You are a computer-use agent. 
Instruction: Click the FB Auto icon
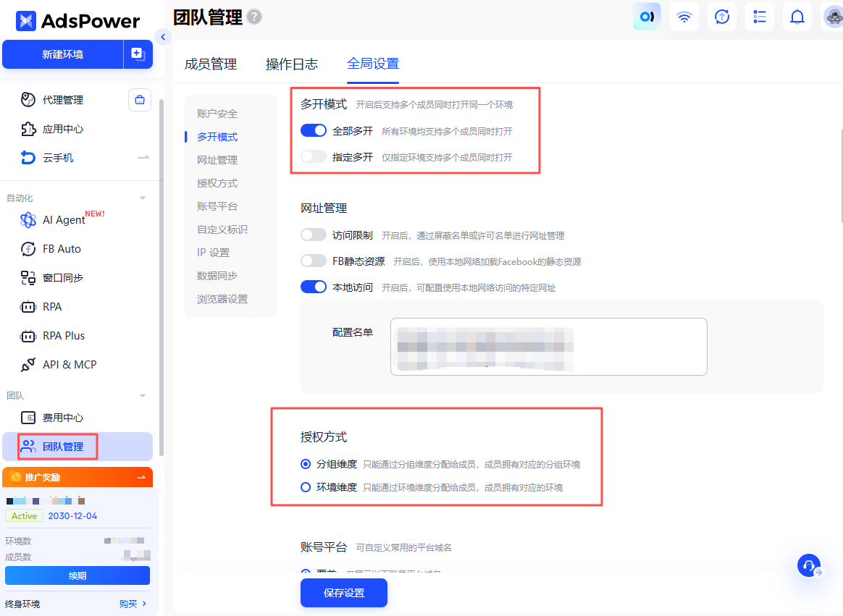pos(28,249)
